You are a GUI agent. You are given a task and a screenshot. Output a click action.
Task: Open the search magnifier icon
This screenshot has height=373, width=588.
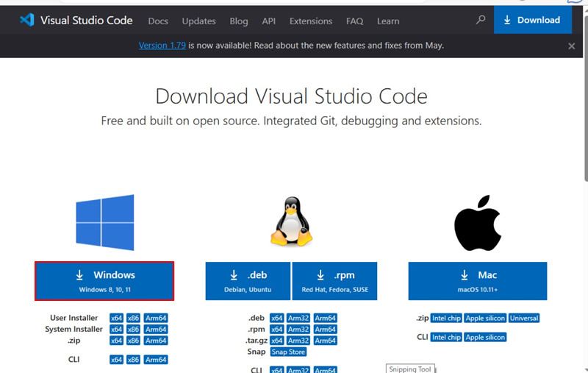(x=481, y=21)
